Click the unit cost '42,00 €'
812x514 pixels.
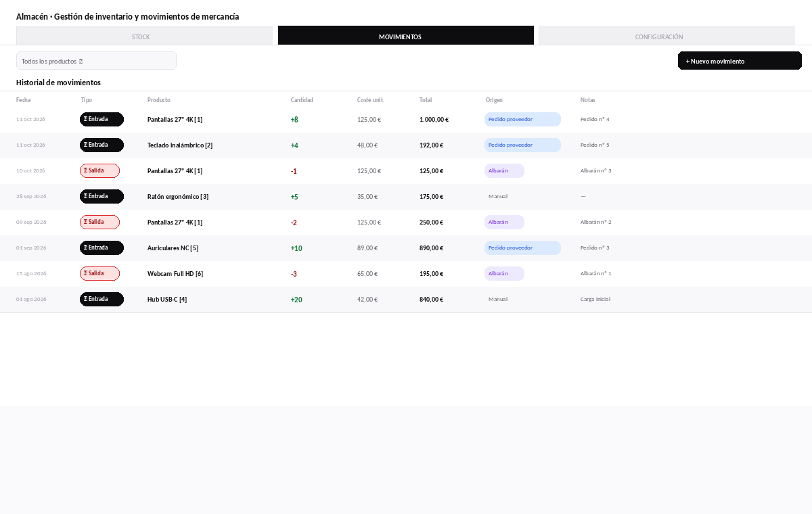[367, 300]
